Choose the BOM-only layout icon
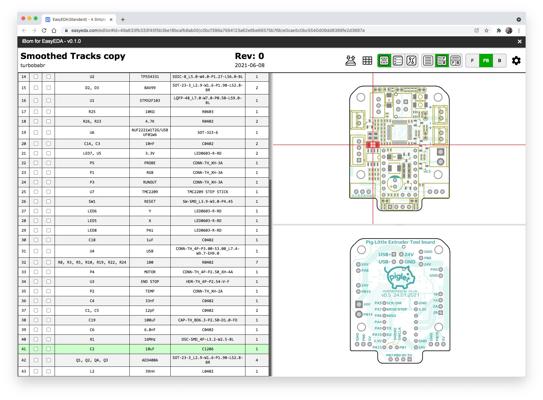The width and height of the screenshot is (543, 400). [x=428, y=61]
